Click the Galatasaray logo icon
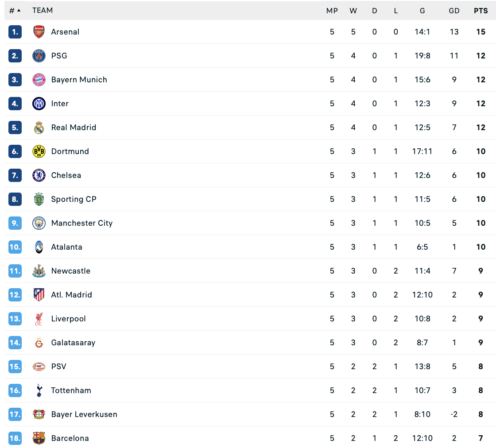This screenshot has height=448, width=496. tap(39, 343)
